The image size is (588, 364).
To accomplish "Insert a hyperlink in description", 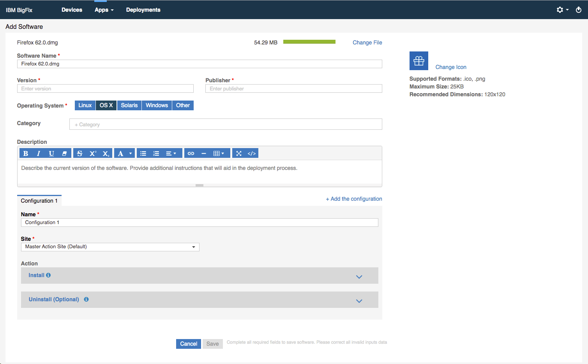I will (191, 154).
